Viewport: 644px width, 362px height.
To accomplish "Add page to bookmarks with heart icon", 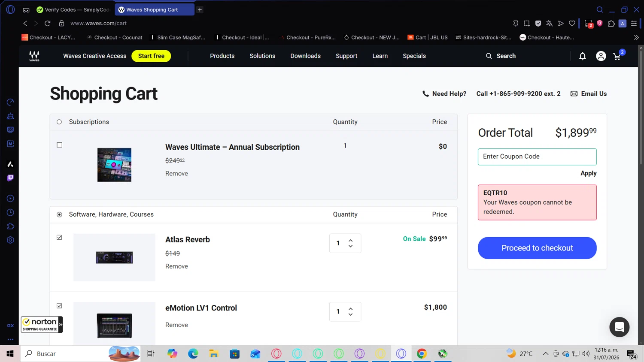I will 572,23.
